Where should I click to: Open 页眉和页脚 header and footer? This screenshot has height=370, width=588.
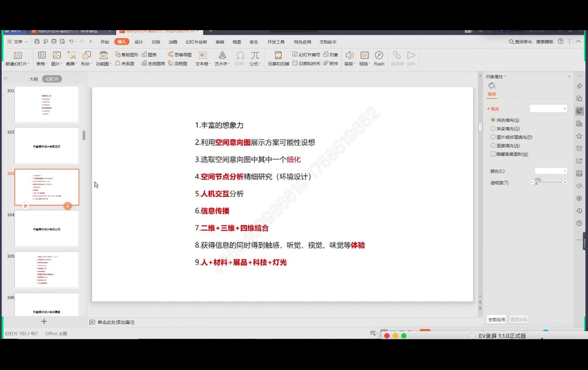click(x=278, y=58)
